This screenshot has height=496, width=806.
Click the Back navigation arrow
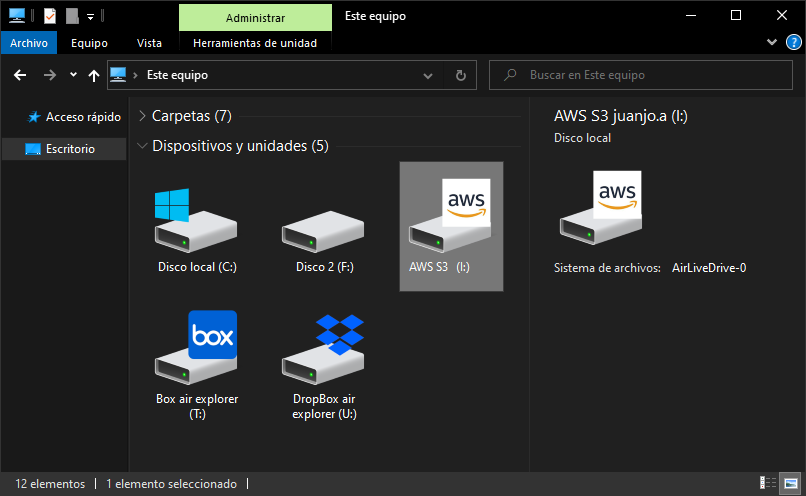tap(20, 76)
